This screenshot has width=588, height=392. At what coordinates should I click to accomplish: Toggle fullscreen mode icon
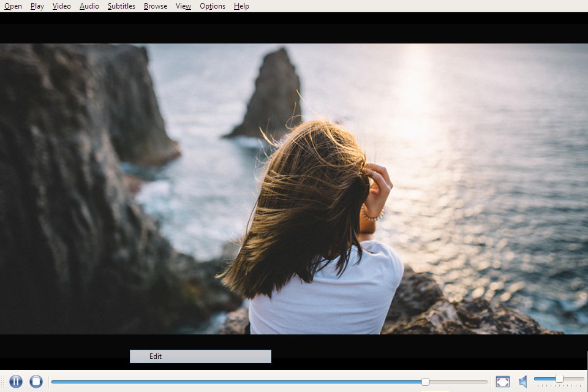[502, 382]
